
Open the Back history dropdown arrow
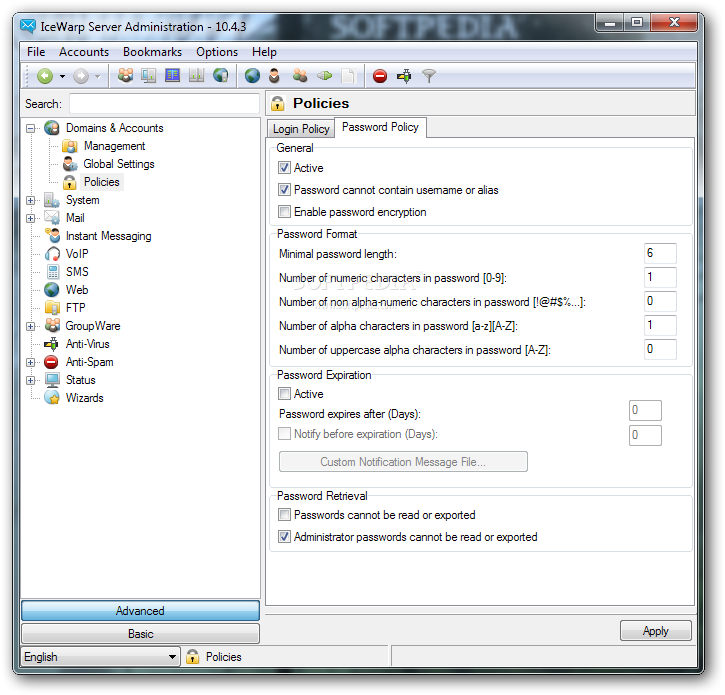tap(62, 76)
